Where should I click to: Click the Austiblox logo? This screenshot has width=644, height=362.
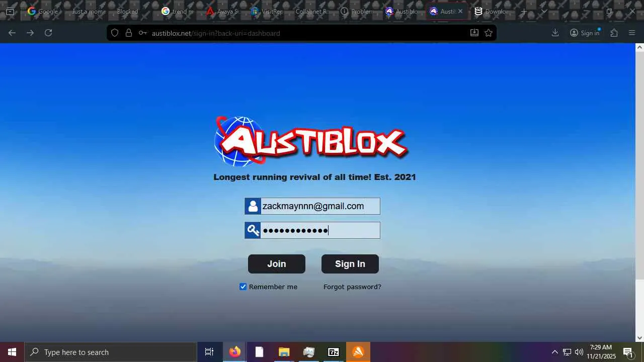coord(311,141)
